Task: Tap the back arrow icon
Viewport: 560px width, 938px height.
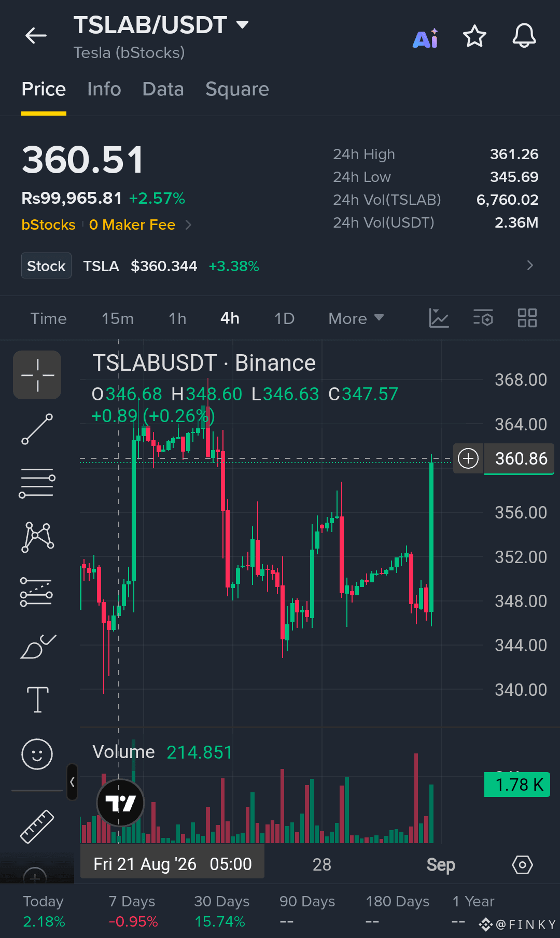Action: 36,36
